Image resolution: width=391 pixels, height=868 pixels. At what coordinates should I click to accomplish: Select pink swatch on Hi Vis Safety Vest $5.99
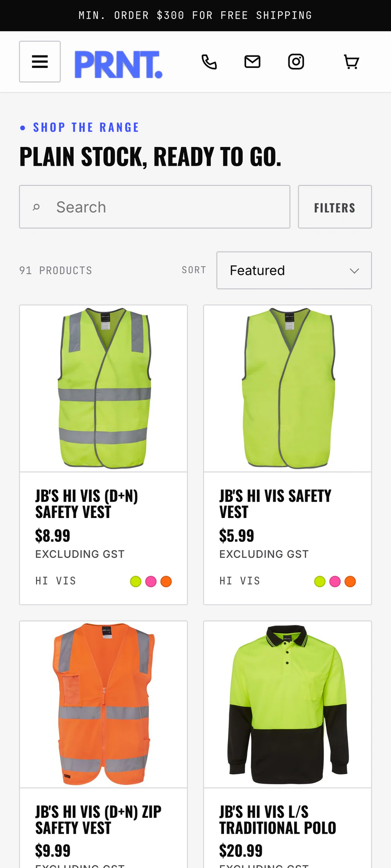click(335, 581)
